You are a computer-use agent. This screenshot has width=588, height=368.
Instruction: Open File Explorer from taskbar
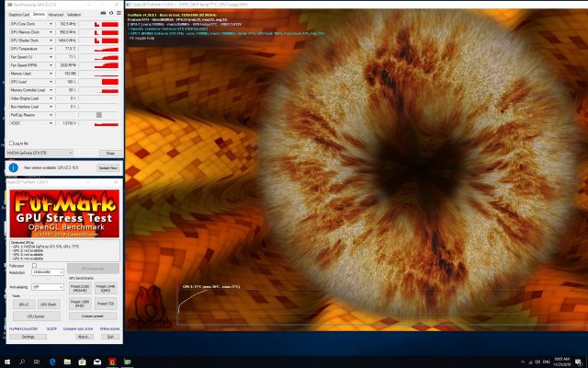(x=69, y=362)
